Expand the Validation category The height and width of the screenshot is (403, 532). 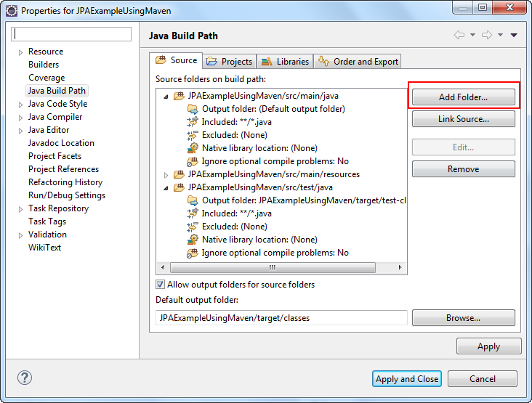tap(20, 235)
